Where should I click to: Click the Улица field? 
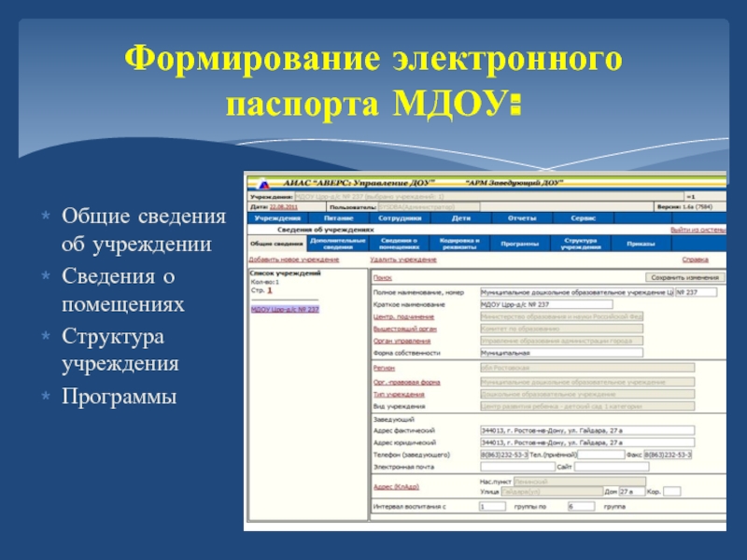(552, 491)
